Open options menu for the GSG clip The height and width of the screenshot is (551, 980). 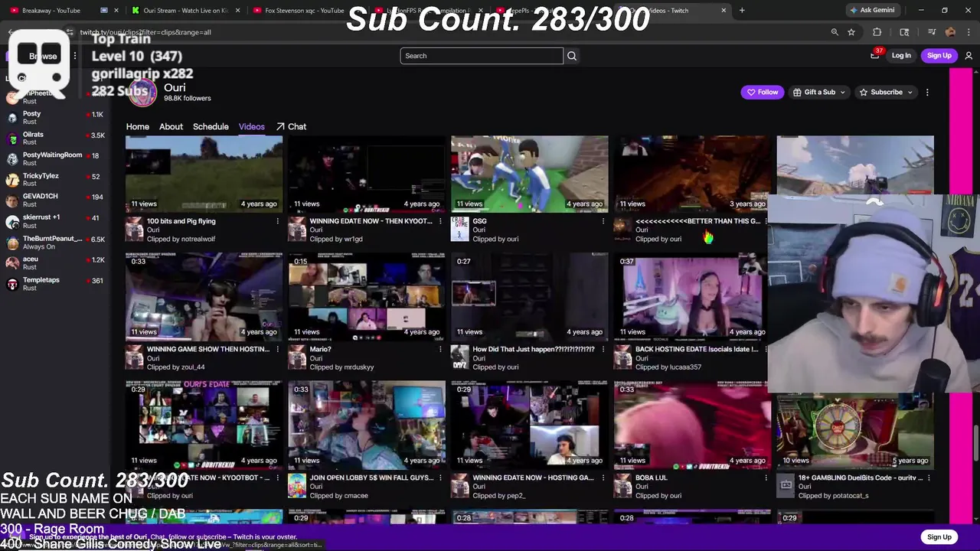coord(603,221)
